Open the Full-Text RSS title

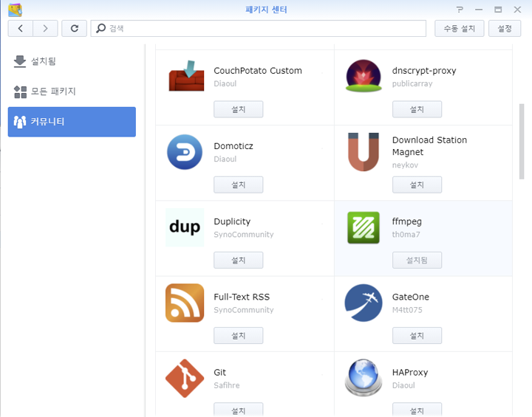pos(242,297)
